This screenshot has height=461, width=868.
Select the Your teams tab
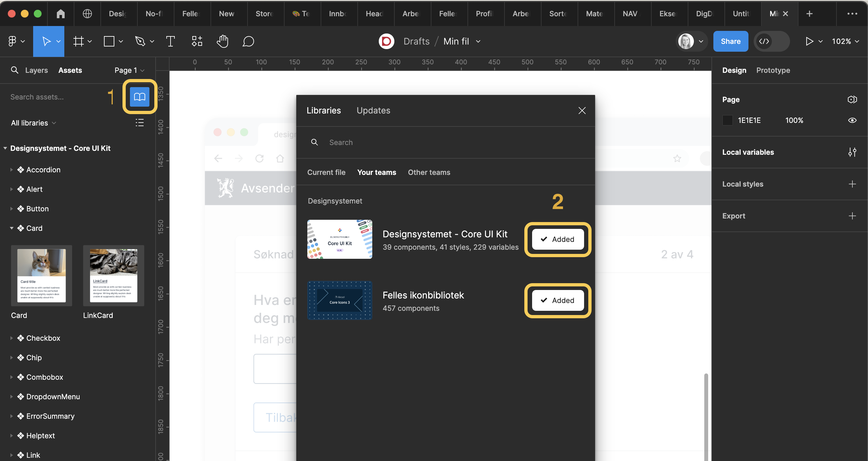[377, 172]
